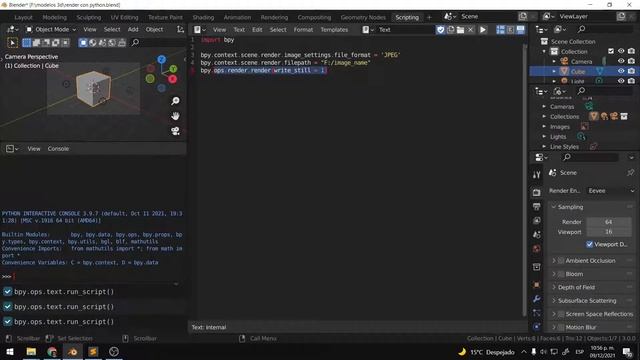Click the green Y axis on navigation gizmo
The height and width of the screenshot is (360, 640).
(x=173, y=69)
